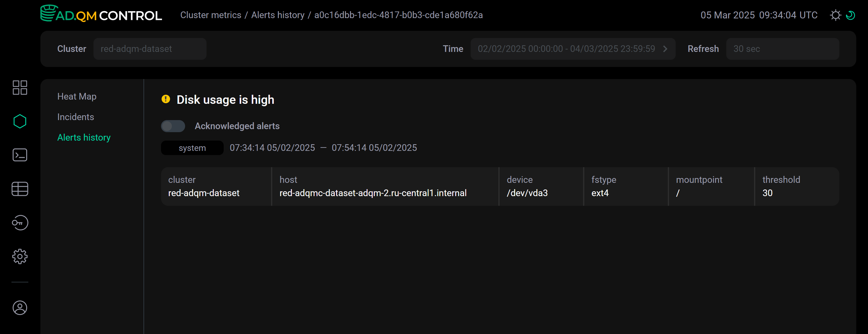
Task: Open the Incidents section
Action: point(75,117)
